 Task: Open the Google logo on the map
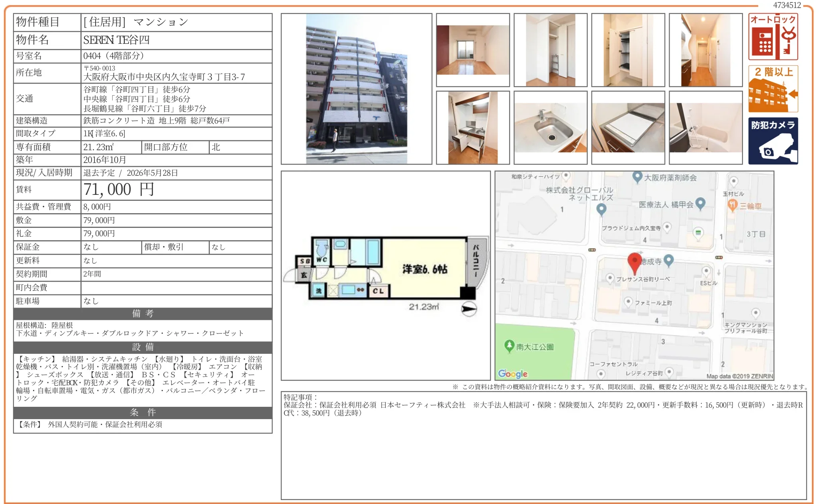(512, 374)
